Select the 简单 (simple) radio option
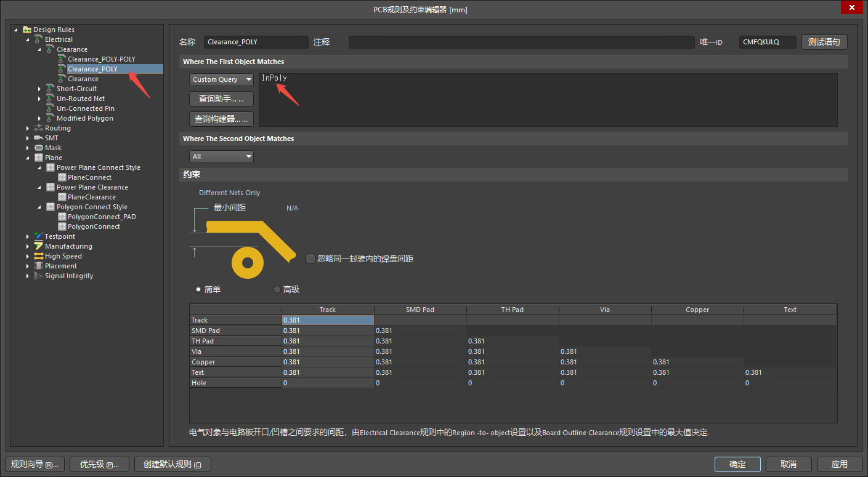Screen dimensions: 868x477 [x=198, y=289]
